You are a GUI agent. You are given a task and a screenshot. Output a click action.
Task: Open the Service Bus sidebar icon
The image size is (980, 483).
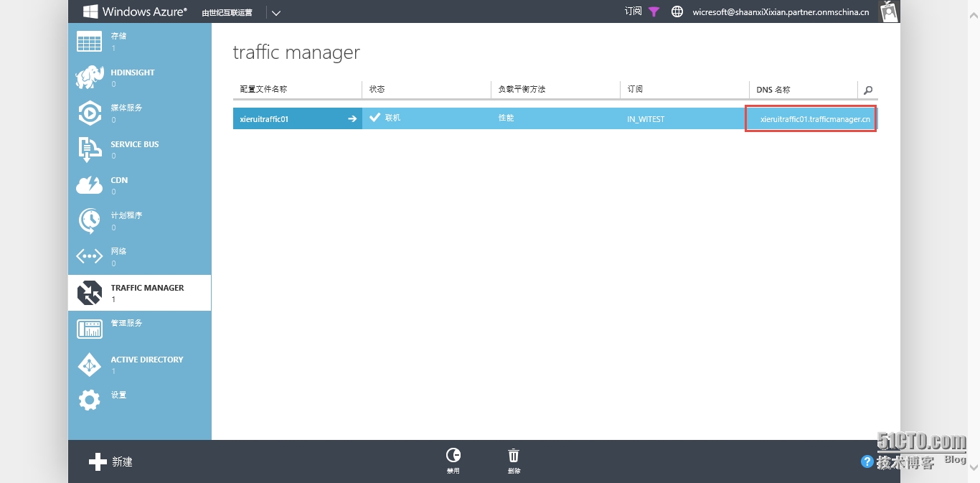(90, 149)
